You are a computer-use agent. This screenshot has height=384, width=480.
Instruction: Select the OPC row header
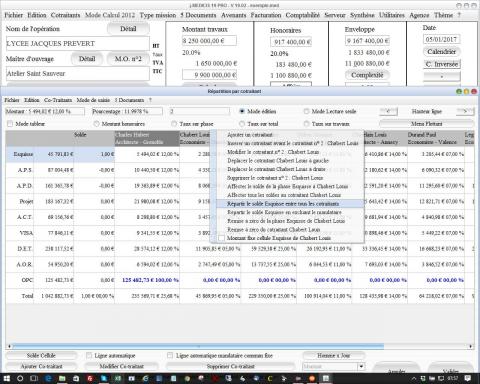pos(21,280)
